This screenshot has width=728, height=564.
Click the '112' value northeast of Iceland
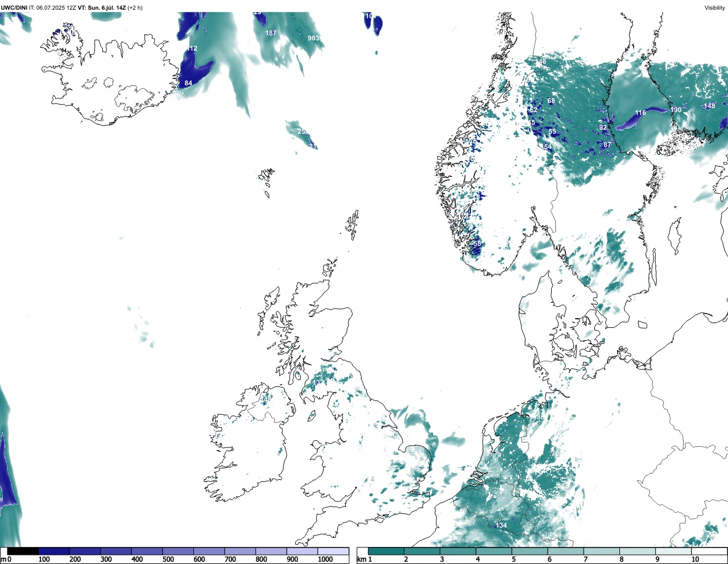[192, 48]
